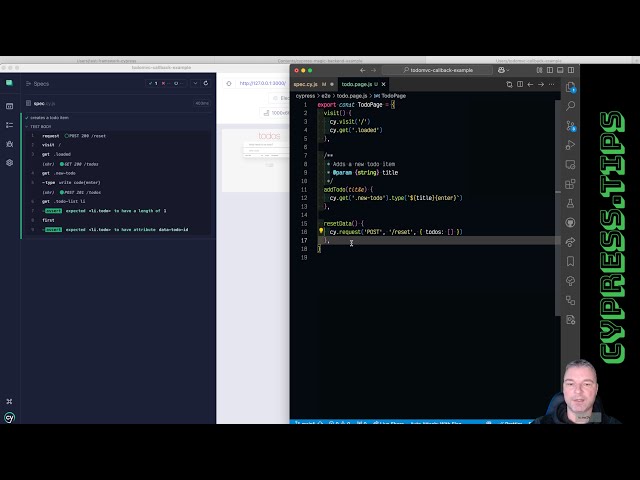
Task: Split the editor with the split icon
Action: click(x=520, y=84)
